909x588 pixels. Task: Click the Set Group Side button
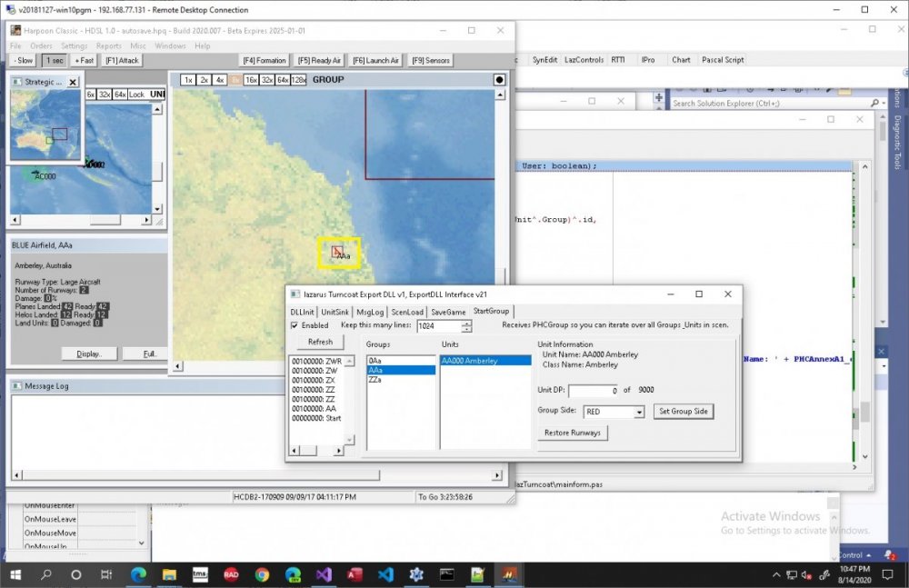pyautogui.click(x=684, y=411)
